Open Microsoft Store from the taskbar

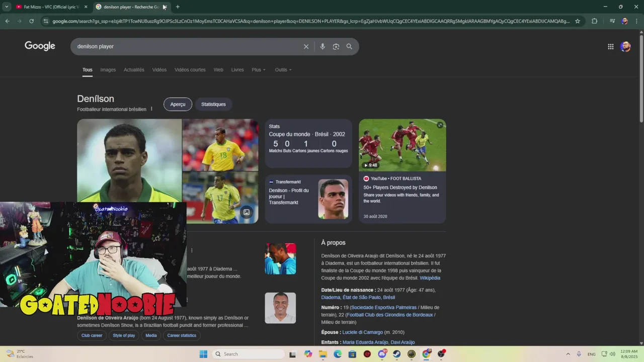(x=352, y=354)
